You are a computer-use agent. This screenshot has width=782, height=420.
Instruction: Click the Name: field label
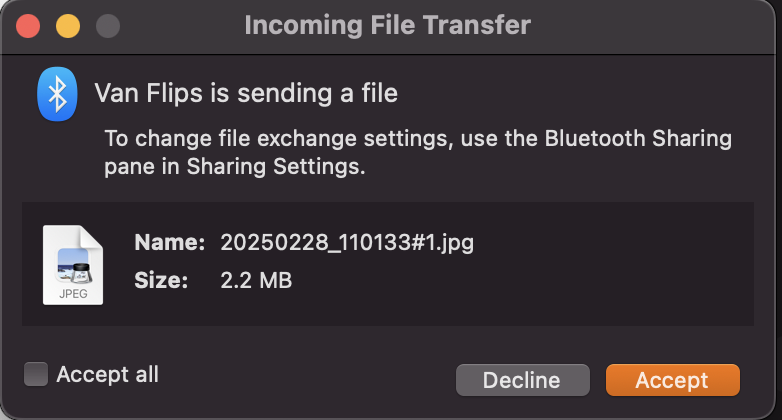click(170, 242)
